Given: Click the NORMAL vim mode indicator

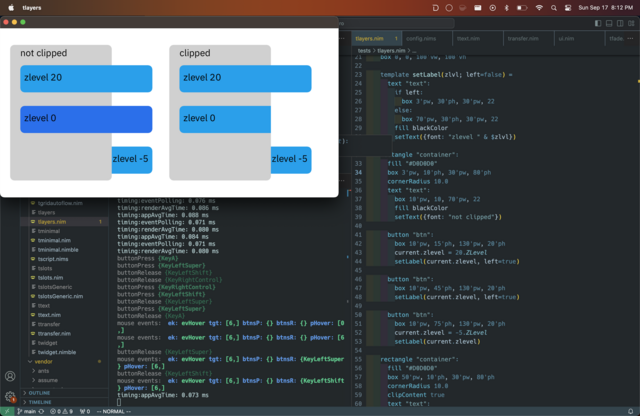Looking at the screenshot, I should click(113, 411).
